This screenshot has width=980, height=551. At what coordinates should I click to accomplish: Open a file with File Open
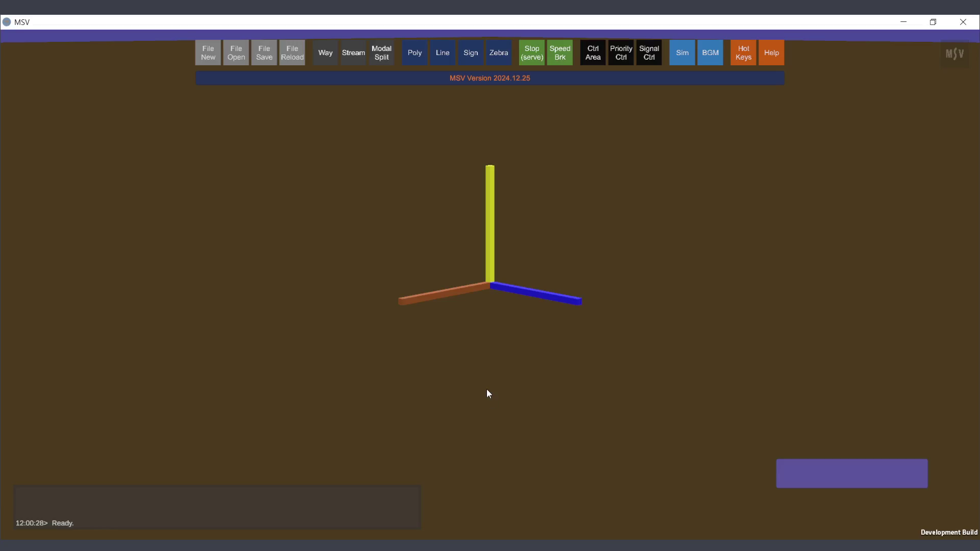click(236, 53)
